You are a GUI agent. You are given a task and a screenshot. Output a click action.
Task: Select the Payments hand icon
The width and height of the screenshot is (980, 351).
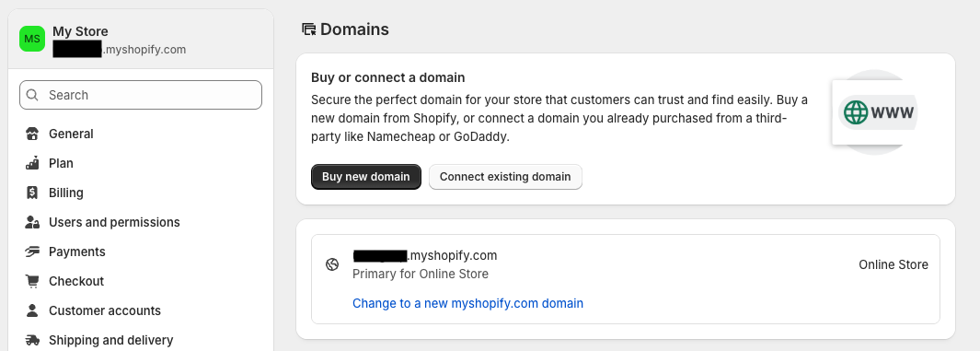point(32,252)
